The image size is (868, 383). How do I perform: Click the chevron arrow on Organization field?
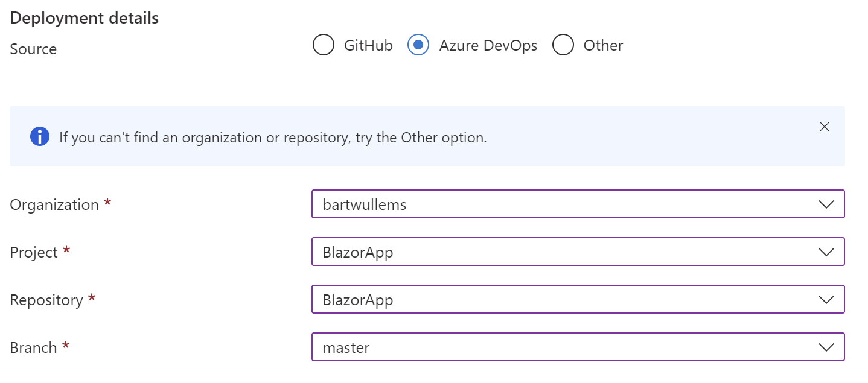(x=826, y=204)
